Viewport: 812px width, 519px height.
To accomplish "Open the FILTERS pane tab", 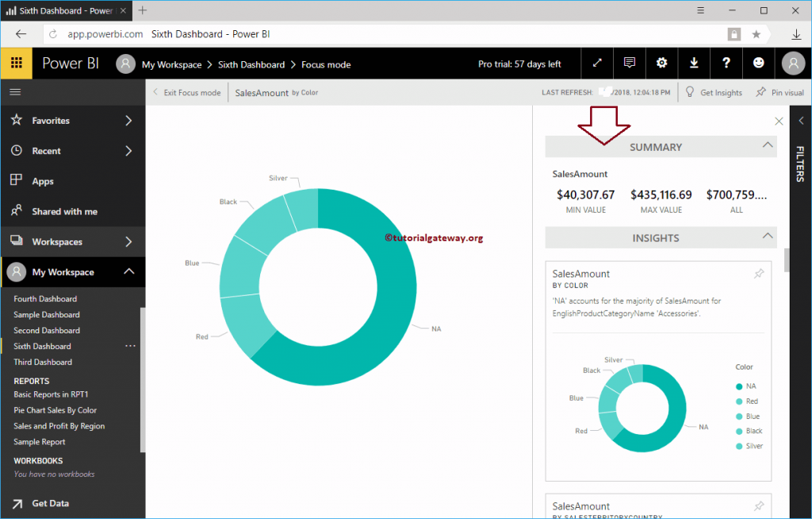I will [x=800, y=164].
